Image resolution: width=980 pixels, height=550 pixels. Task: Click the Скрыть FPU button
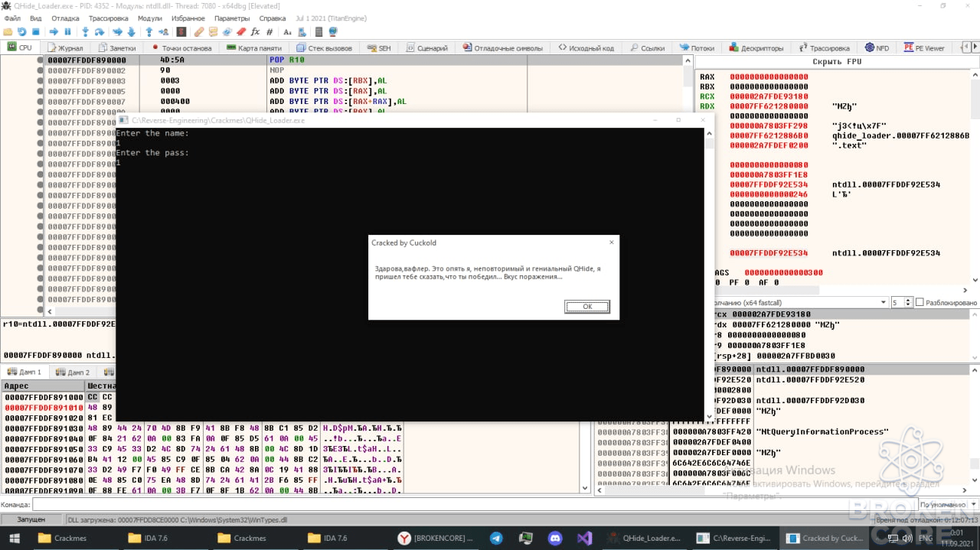(x=837, y=61)
